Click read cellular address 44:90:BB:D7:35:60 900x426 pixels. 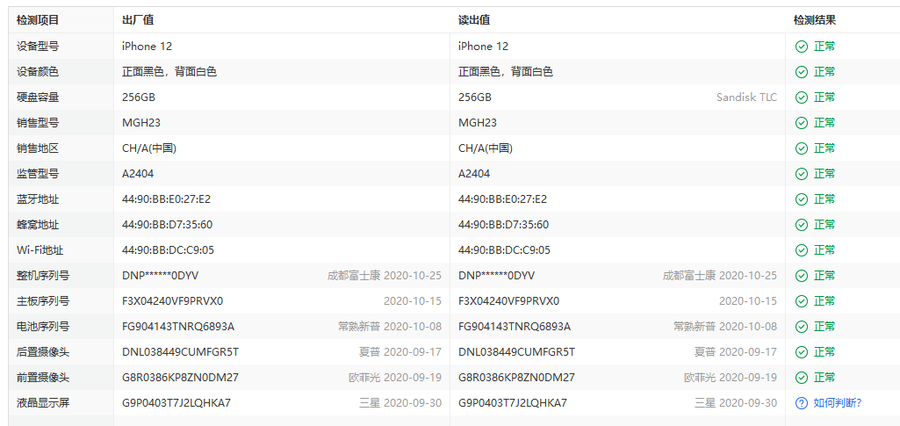coord(503,224)
